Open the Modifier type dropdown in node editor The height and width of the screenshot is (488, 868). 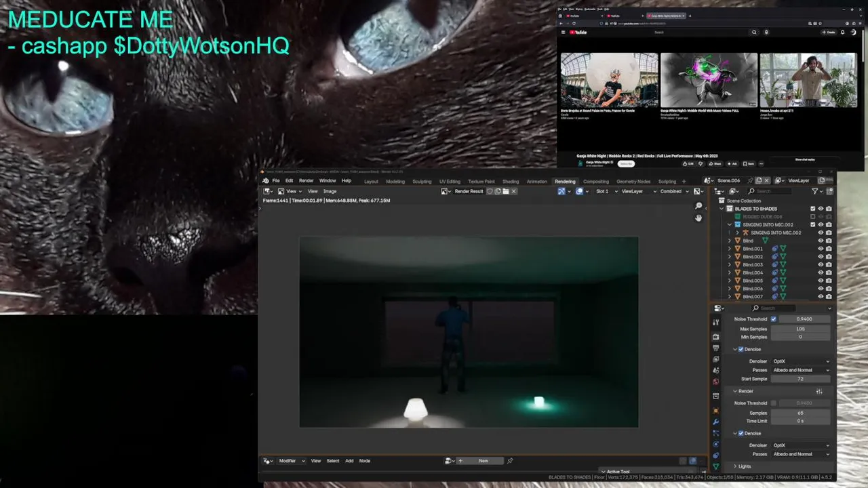292,461
